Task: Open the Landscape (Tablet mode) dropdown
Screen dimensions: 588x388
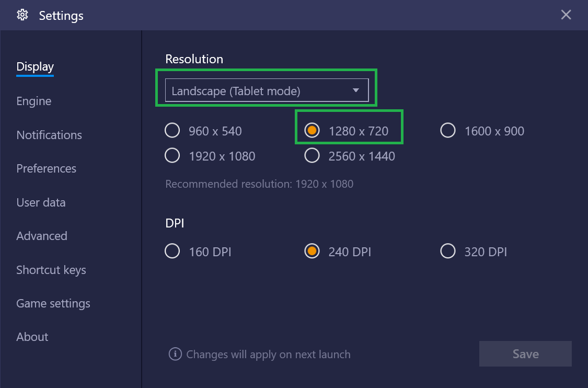Action: (x=267, y=90)
